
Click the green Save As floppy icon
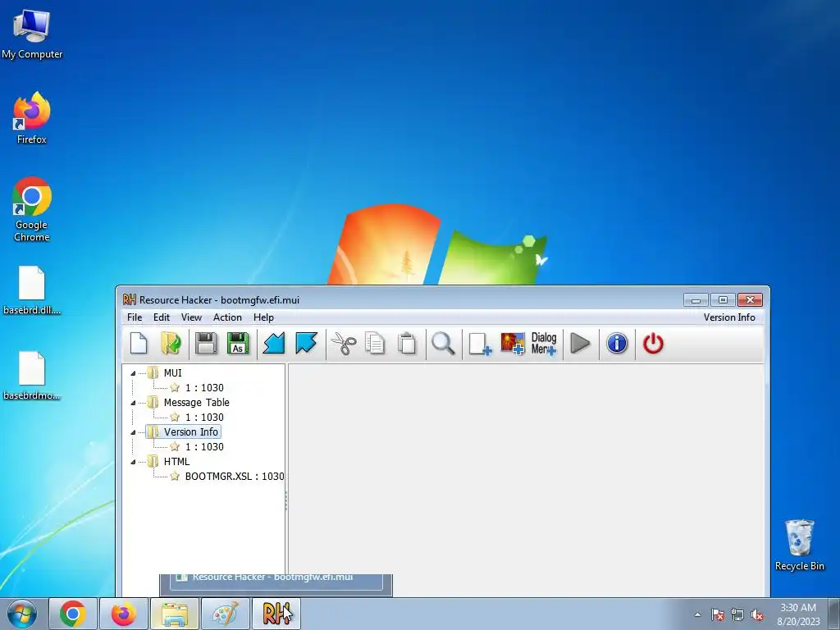tap(238, 344)
